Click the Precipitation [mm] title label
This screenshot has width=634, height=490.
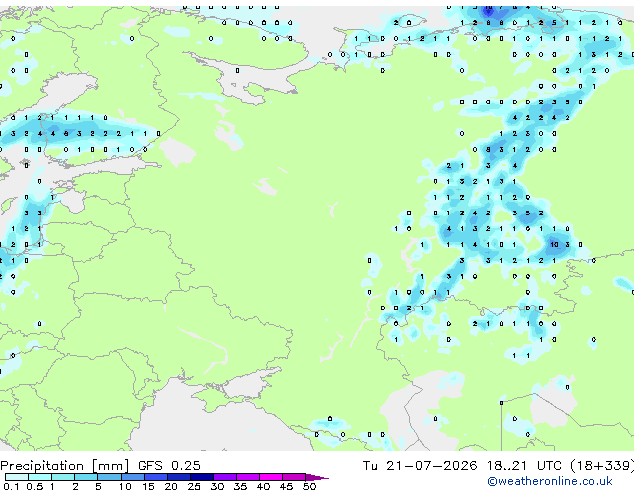tap(65, 466)
